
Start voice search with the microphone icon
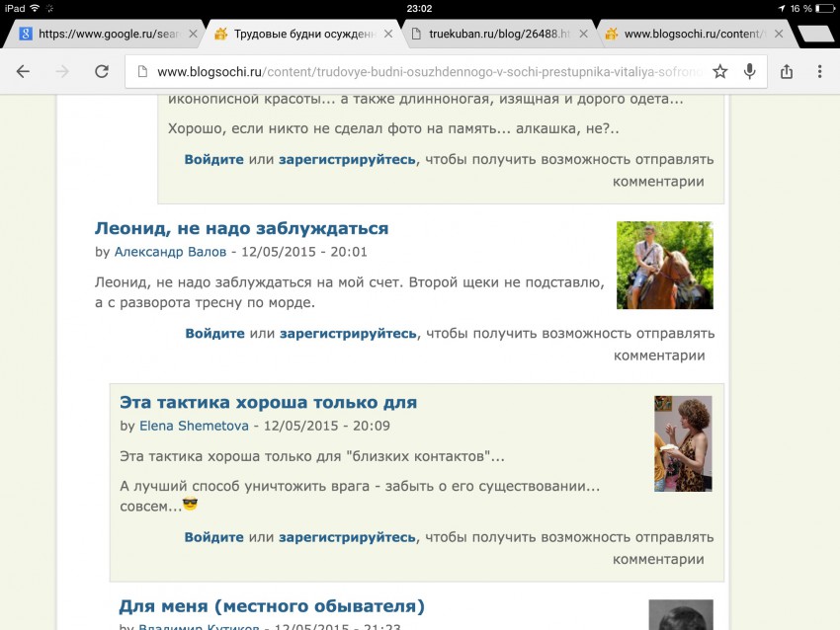750,71
